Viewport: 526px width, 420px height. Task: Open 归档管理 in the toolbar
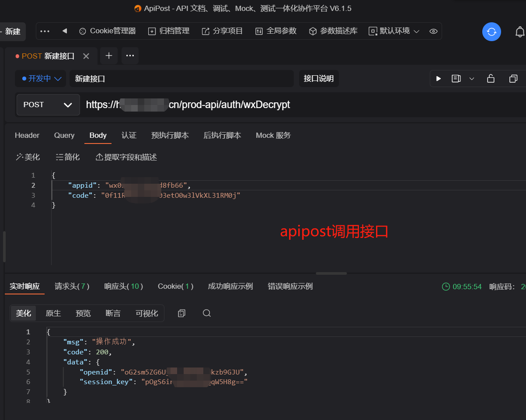coord(169,31)
